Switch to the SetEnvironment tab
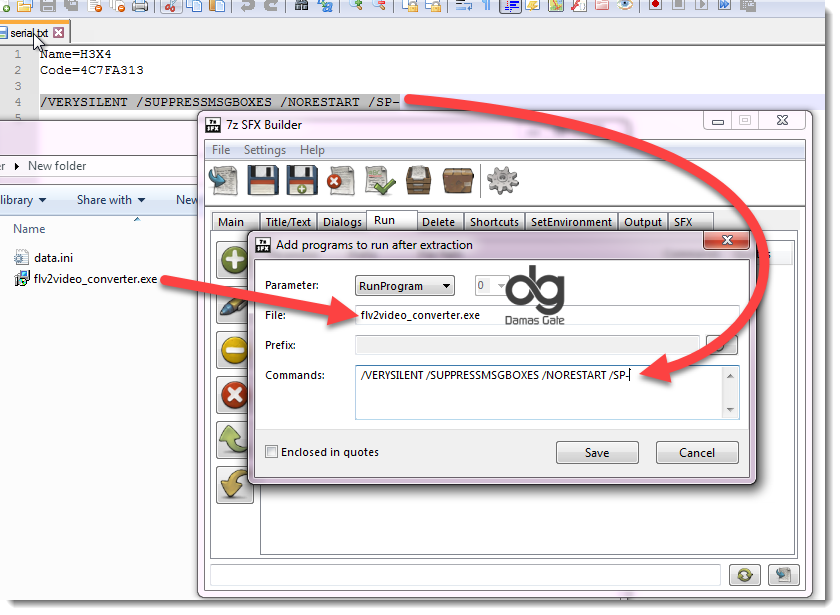The image size is (840, 615). pos(571,222)
